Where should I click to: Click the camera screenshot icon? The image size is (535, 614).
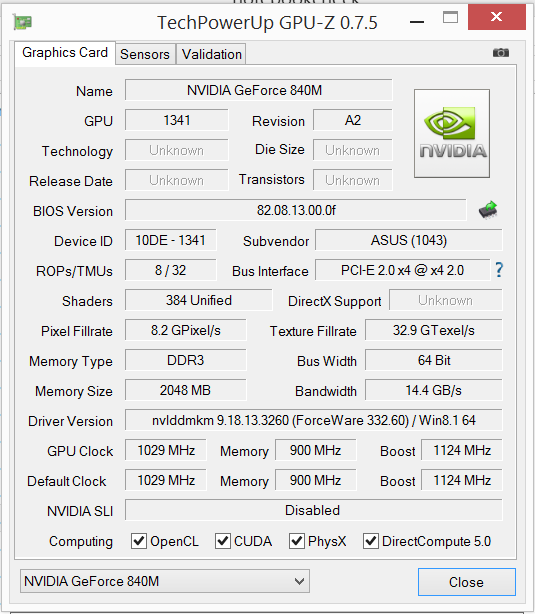click(x=501, y=52)
